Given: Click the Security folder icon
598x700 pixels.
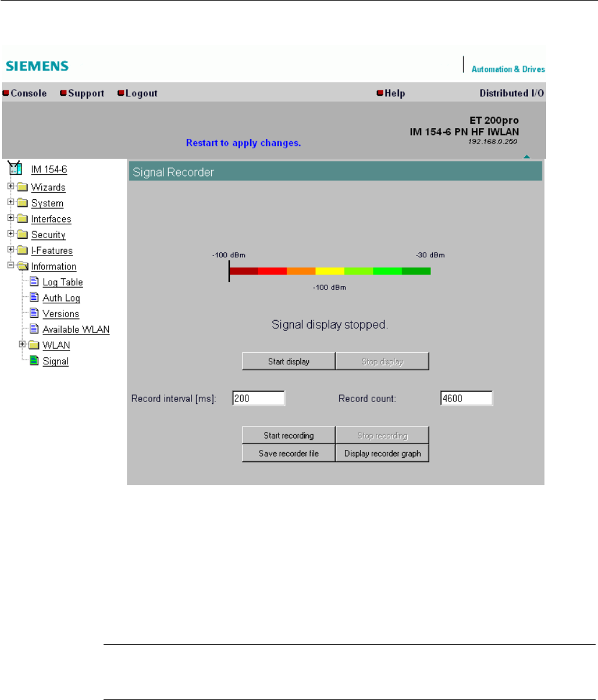Looking at the screenshot, I should [x=22, y=235].
